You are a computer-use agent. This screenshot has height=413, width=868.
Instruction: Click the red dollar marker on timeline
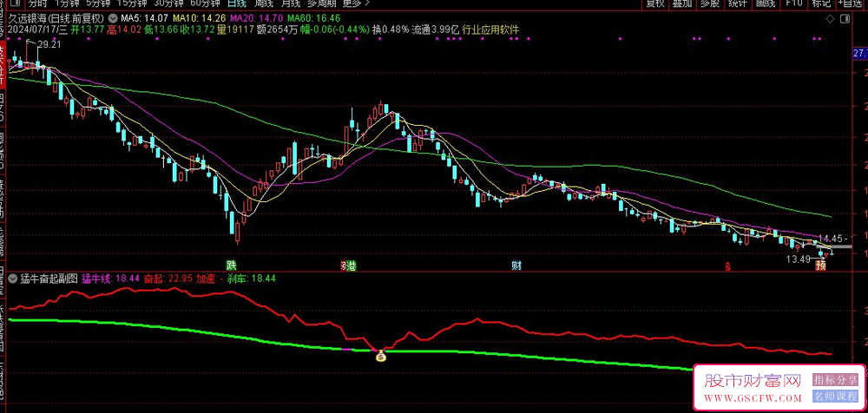point(729,266)
